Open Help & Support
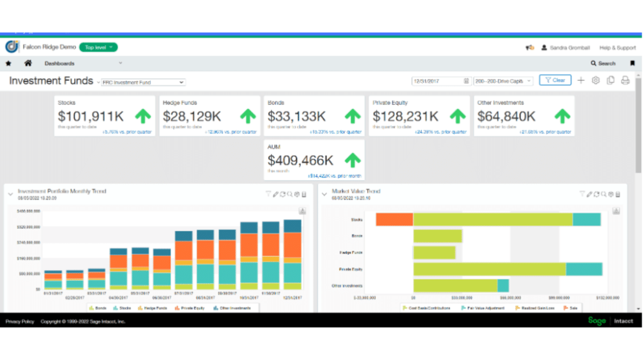 click(x=617, y=48)
